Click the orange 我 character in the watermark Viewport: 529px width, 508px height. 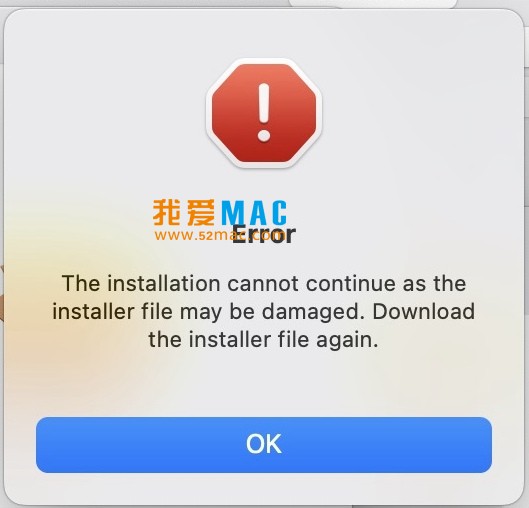click(x=166, y=213)
